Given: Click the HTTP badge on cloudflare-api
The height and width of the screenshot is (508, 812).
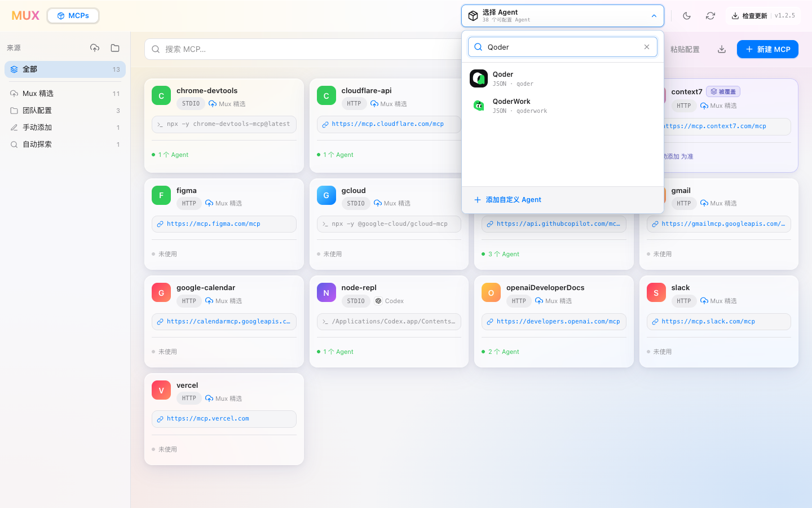Looking at the screenshot, I should [x=354, y=104].
